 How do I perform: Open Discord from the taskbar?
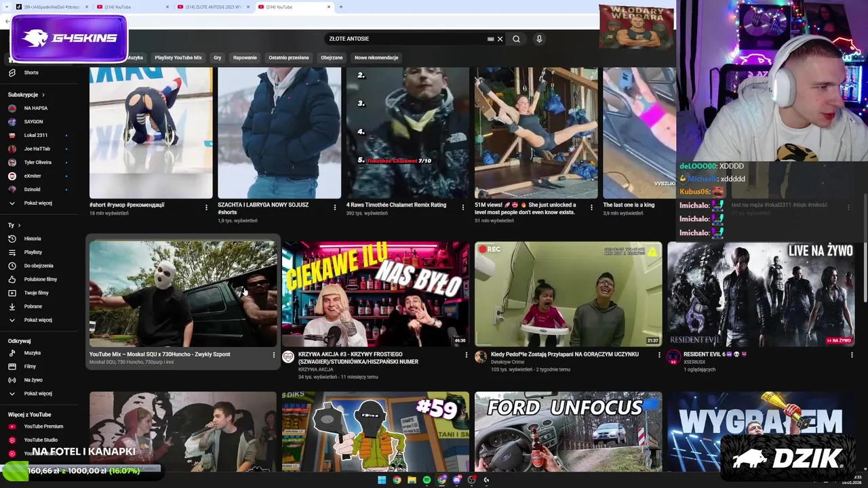click(456, 480)
